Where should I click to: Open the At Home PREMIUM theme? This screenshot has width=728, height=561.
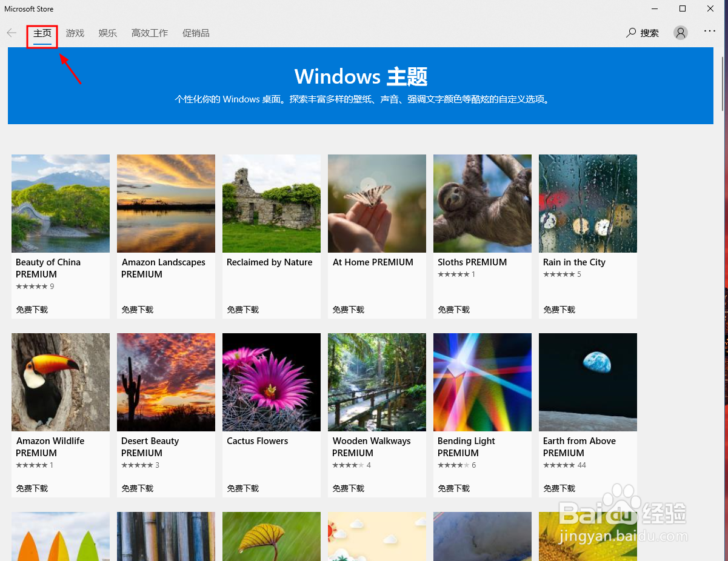[x=376, y=204]
